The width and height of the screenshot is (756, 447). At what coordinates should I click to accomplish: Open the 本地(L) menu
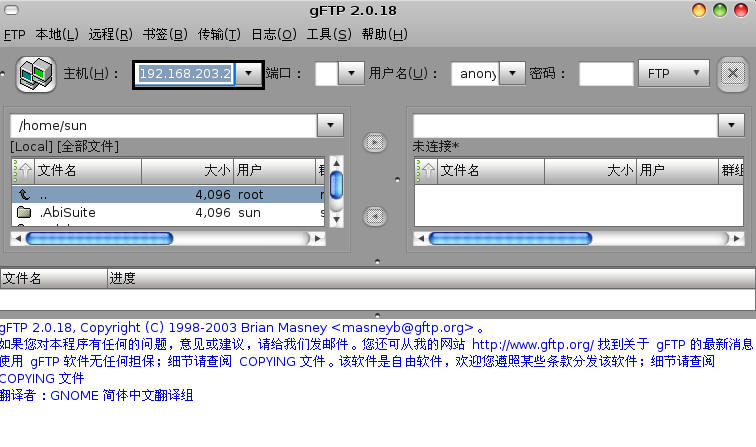pyautogui.click(x=57, y=35)
